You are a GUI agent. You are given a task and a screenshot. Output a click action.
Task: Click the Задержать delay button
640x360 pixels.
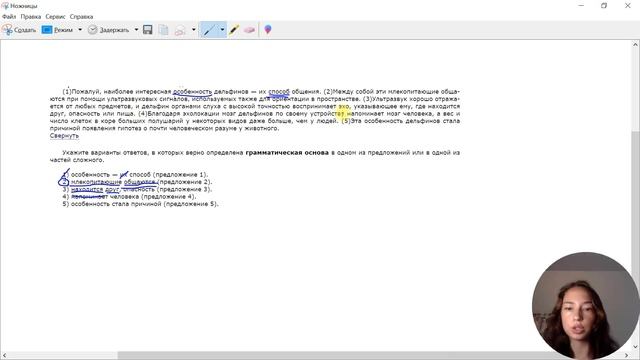109,30
